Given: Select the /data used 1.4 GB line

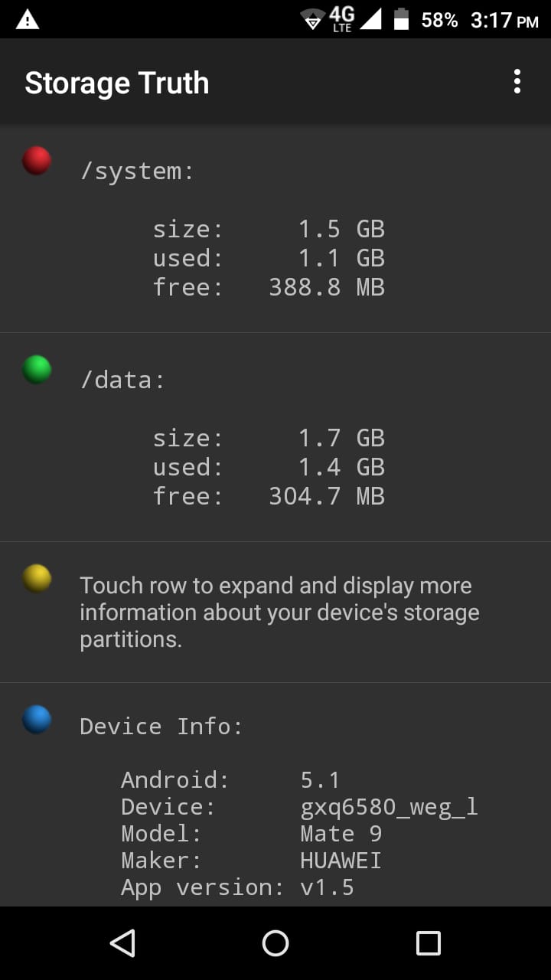Looking at the screenshot, I should [x=269, y=468].
